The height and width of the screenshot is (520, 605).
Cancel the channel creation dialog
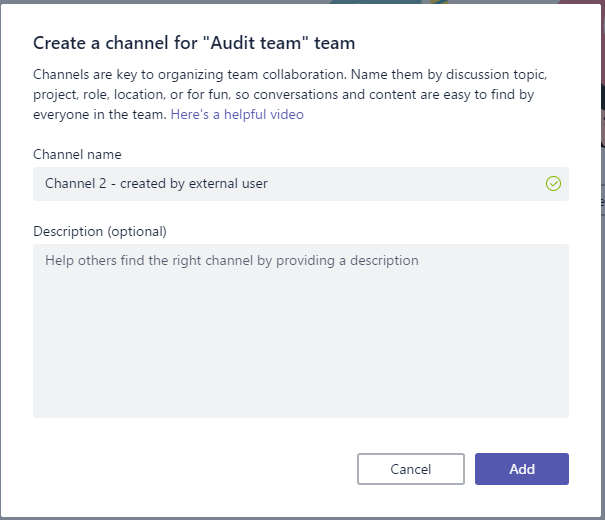pyautogui.click(x=411, y=469)
